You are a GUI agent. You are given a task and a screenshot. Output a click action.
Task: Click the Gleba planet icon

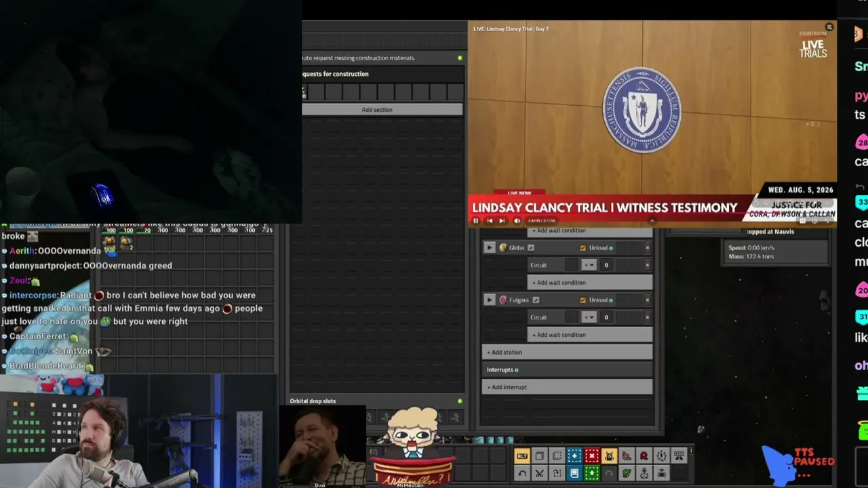coord(503,247)
